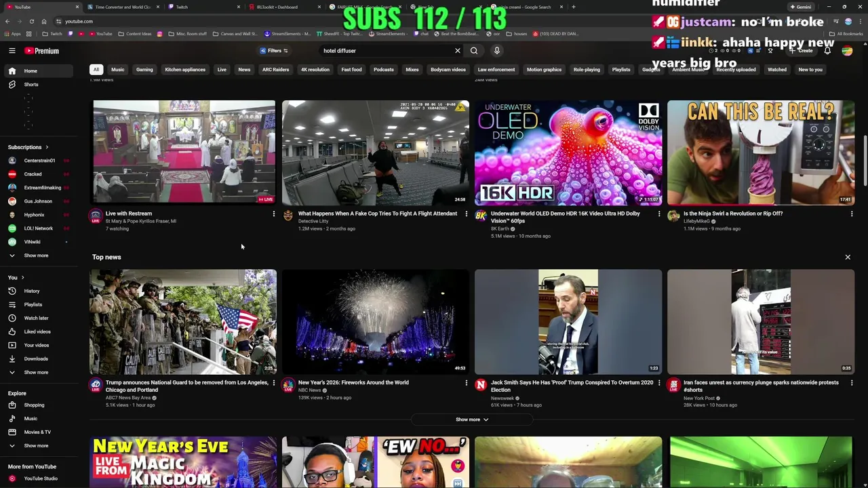Viewport: 868px width, 488px height.
Task: Click browser back arrow
Action: 7,22
